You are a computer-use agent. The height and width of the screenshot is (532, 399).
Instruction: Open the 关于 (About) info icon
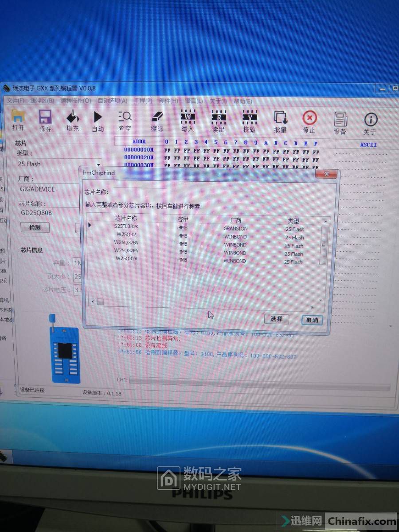370,120
